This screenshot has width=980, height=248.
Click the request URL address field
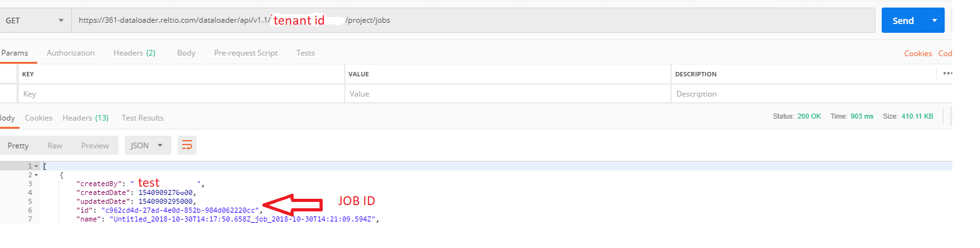coord(473,20)
